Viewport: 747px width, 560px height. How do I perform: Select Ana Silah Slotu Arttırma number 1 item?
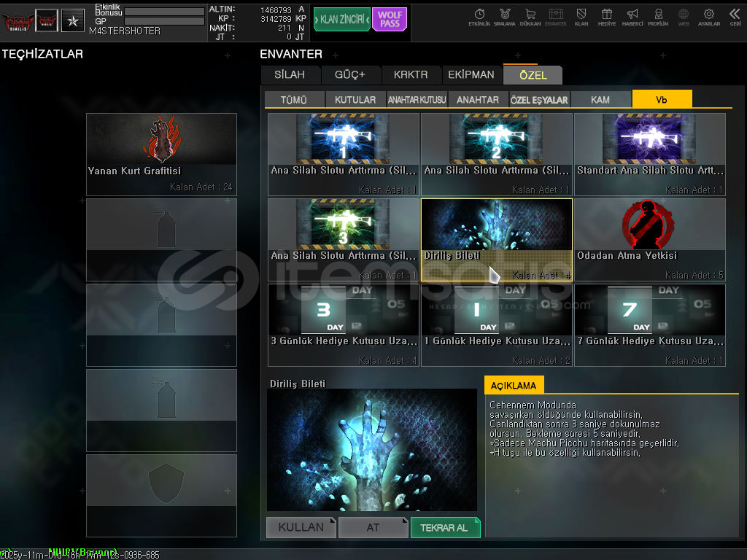click(x=344, y=155)
